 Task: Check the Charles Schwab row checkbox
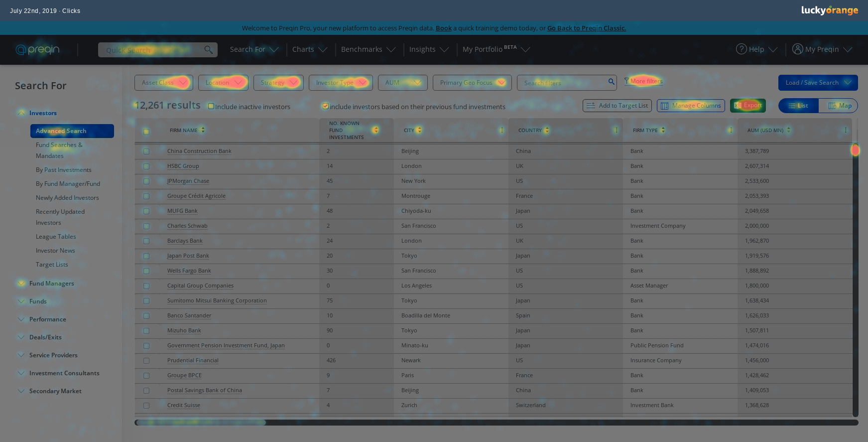(x=146, y=226)
